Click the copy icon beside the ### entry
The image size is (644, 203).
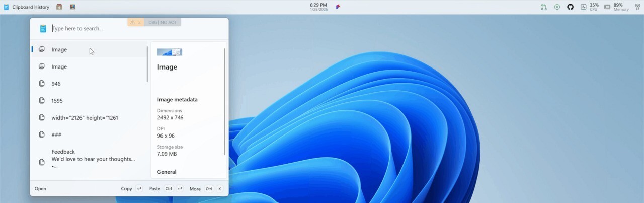coord(42,134)
